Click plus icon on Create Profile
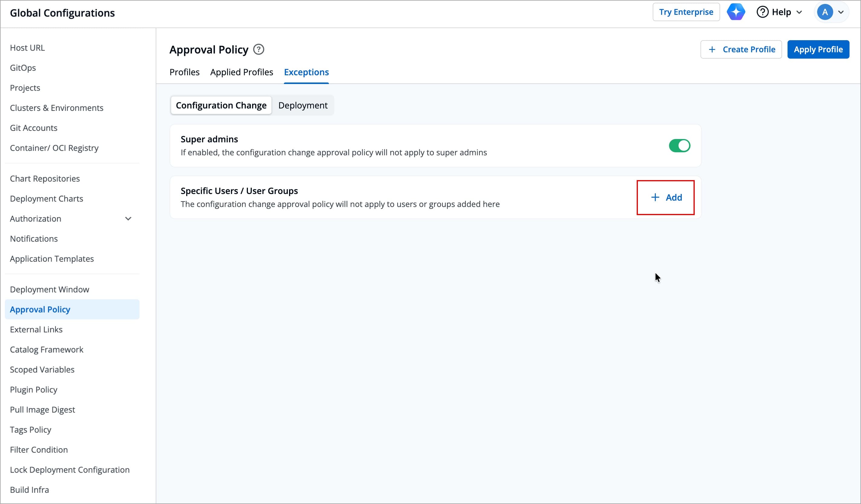 pos(712,50)
